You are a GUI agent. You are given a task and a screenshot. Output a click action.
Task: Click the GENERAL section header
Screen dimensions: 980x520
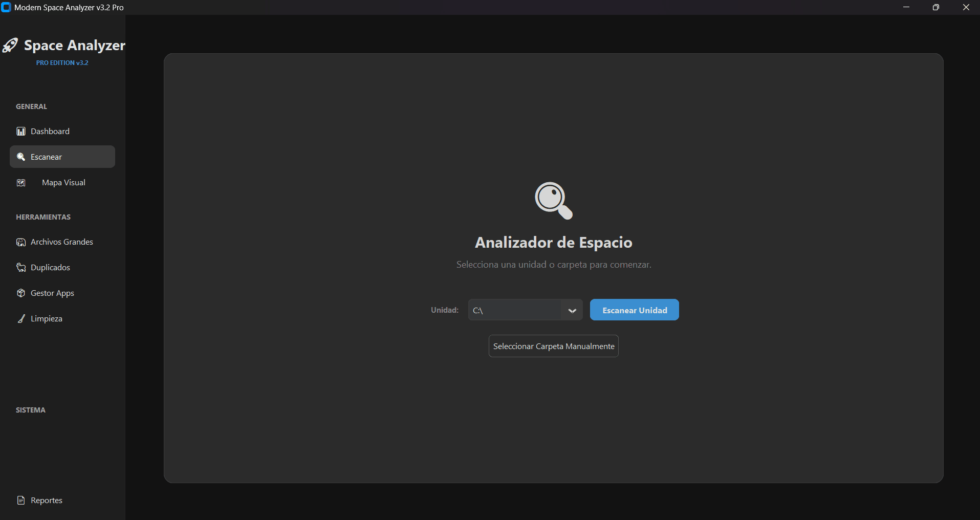[31, 106]
